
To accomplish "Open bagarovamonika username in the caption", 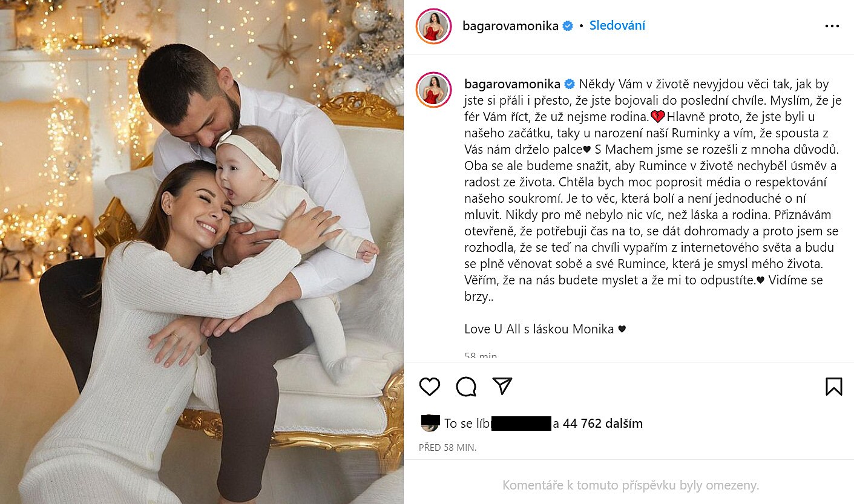I will point(513,83).
